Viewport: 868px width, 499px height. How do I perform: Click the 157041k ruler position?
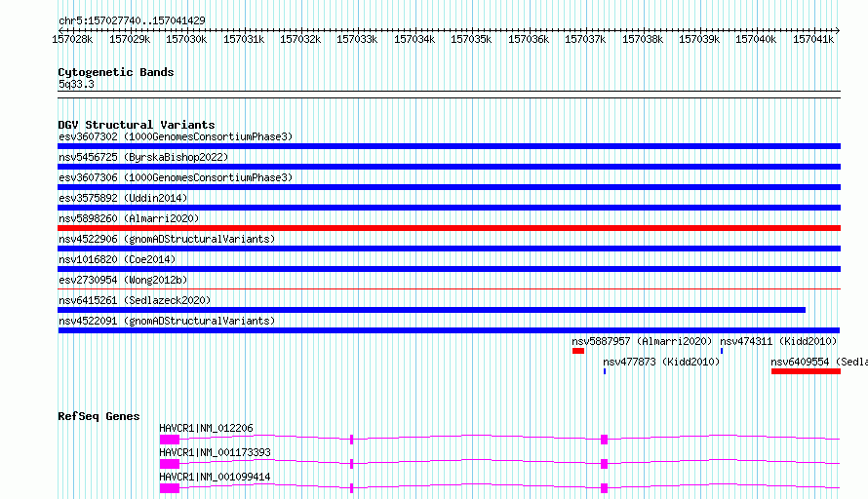(813, 39)
